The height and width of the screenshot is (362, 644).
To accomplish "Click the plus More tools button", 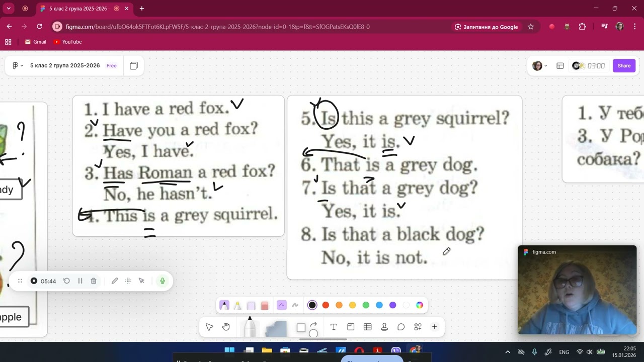I will pyautogui.click(x=434, y=327).
